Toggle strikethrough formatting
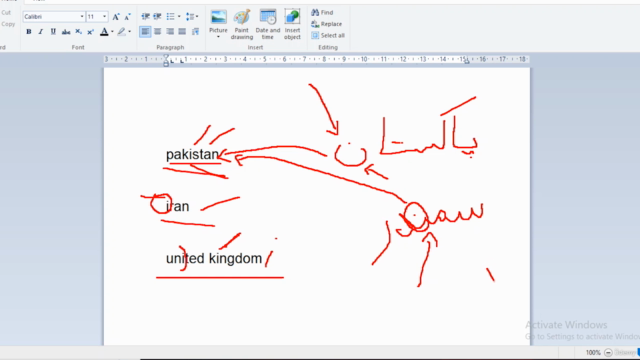The image size is (640, 360). tap(66, 32)
